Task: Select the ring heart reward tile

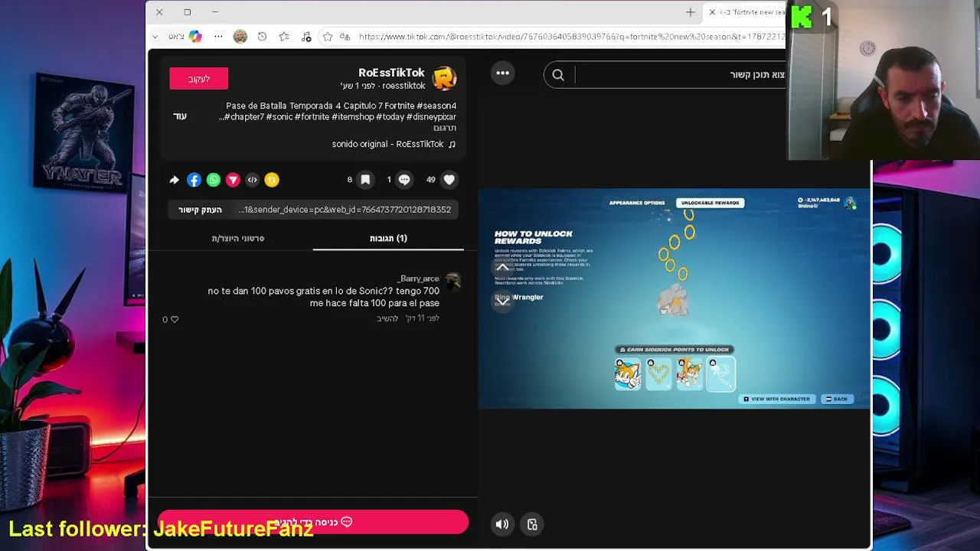Action: [x=658, y=374]
